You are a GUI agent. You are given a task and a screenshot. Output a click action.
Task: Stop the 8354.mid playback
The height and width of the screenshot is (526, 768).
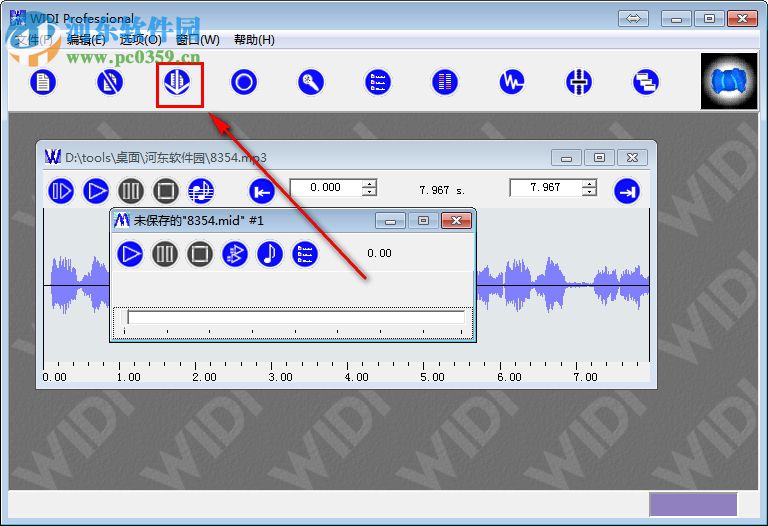point(200,254)
